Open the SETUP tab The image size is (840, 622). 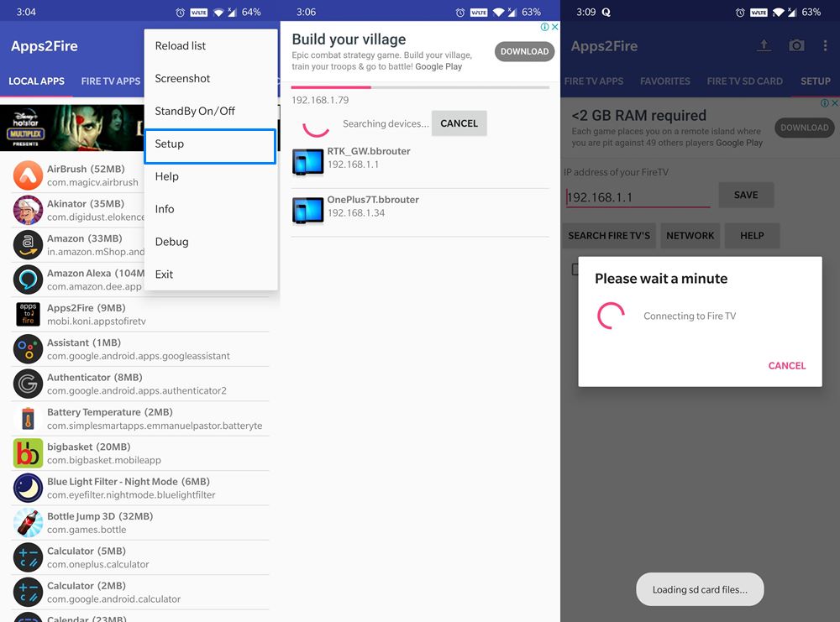click(x=816, y=81)
